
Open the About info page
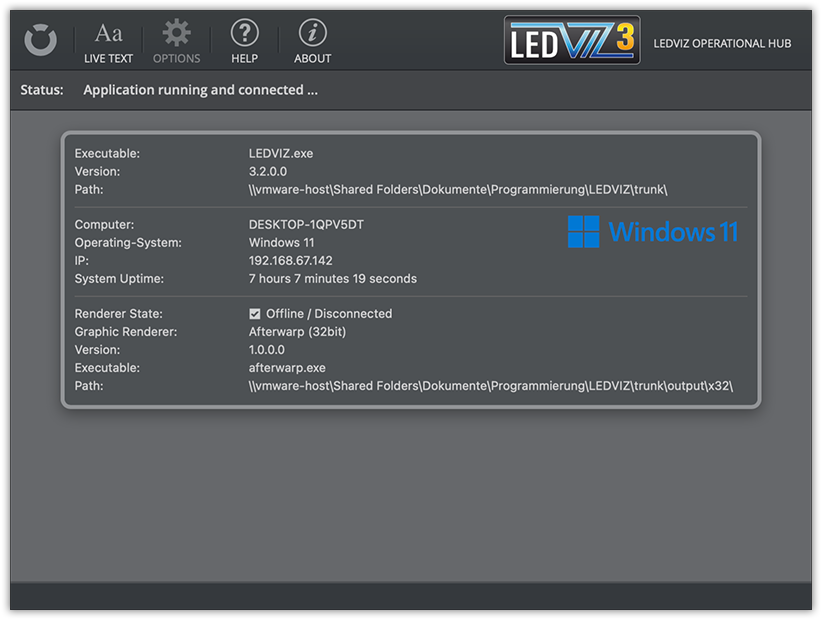(312, 43)
